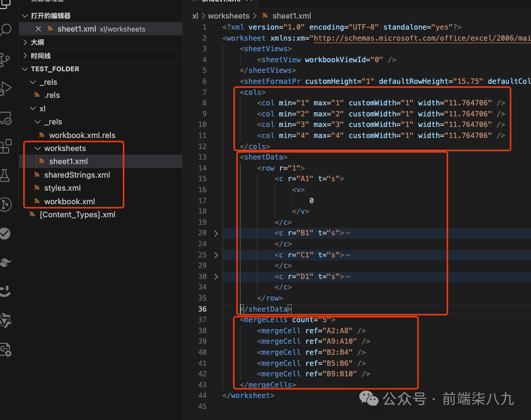Image resolution: width=531 pixels, height=420 pixels.
Task: Open the file-with-gear extension icon
Action: tap(5, 349)
